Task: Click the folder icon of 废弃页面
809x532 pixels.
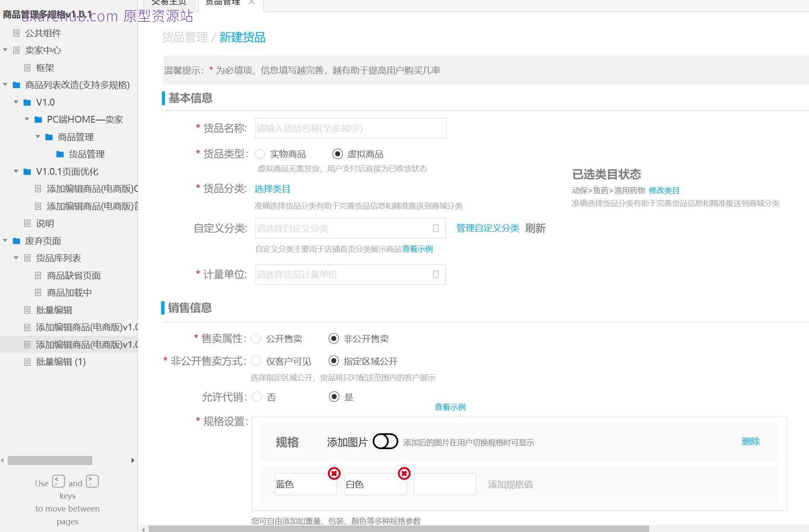Action: (x=16, y=241)
